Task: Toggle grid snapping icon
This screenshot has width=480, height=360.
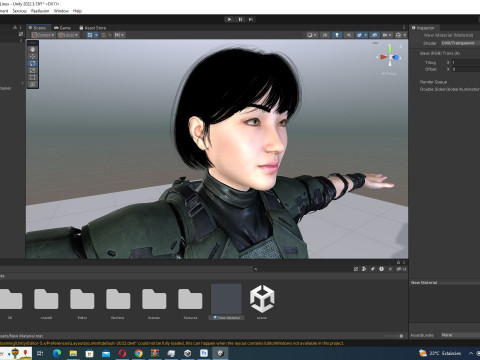Action: click(104, 35)
